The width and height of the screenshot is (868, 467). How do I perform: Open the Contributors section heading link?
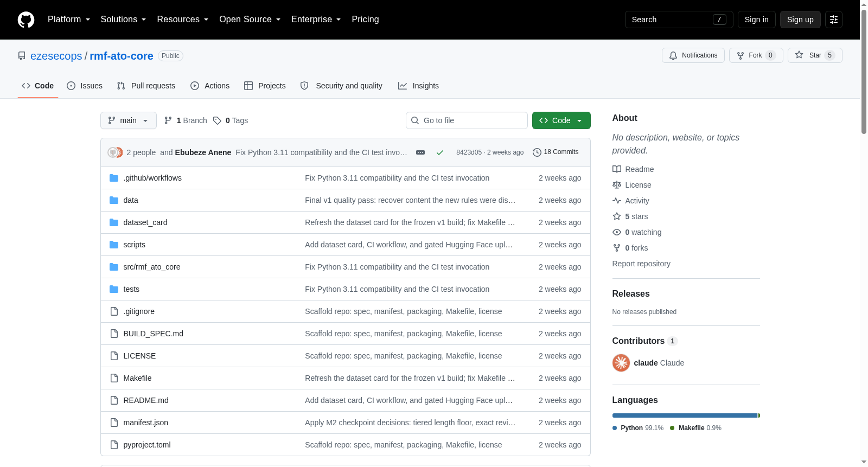point(644,341)
